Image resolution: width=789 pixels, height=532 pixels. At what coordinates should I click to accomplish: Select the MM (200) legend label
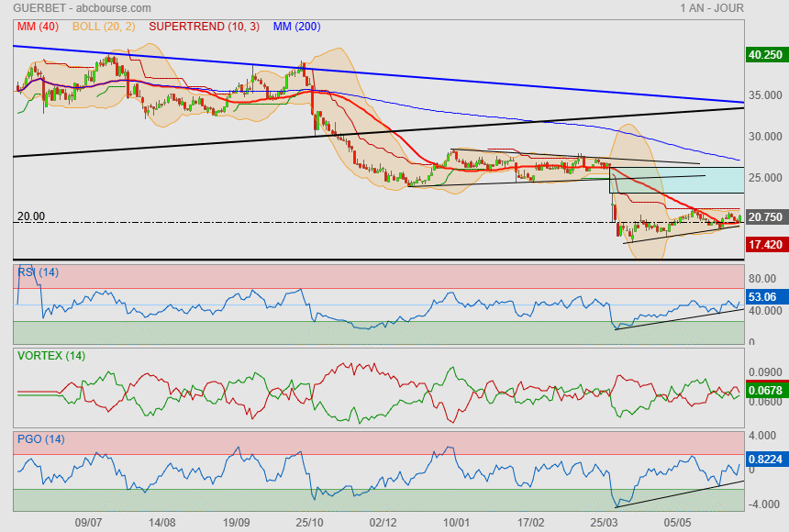[296, 27]
